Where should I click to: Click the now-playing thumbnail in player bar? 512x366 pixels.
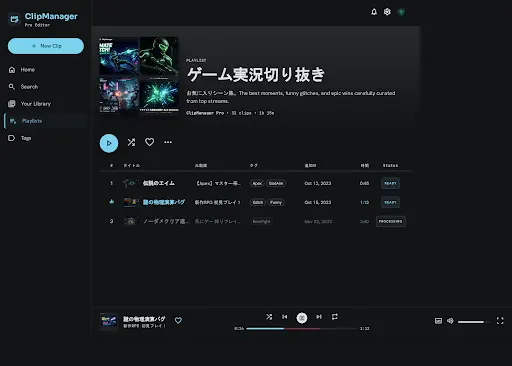[x=109, y=321]
